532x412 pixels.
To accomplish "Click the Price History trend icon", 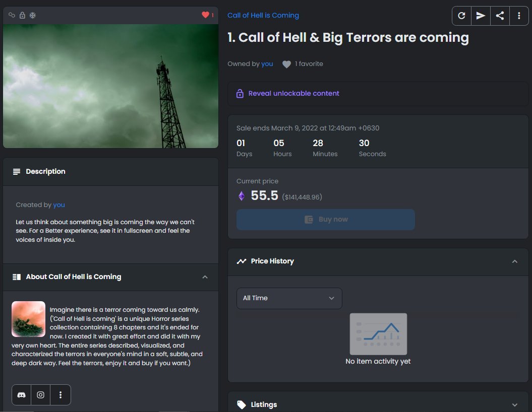I will click(x=241, y=261).
